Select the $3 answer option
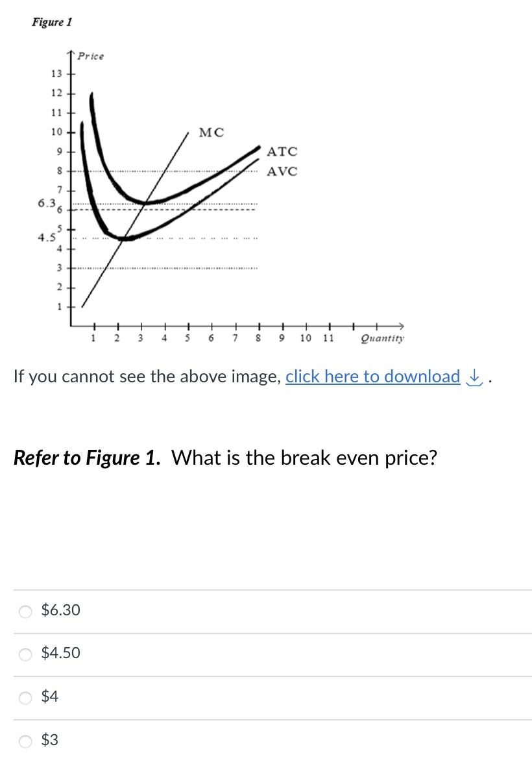The image size is (532, 775). 24,740
